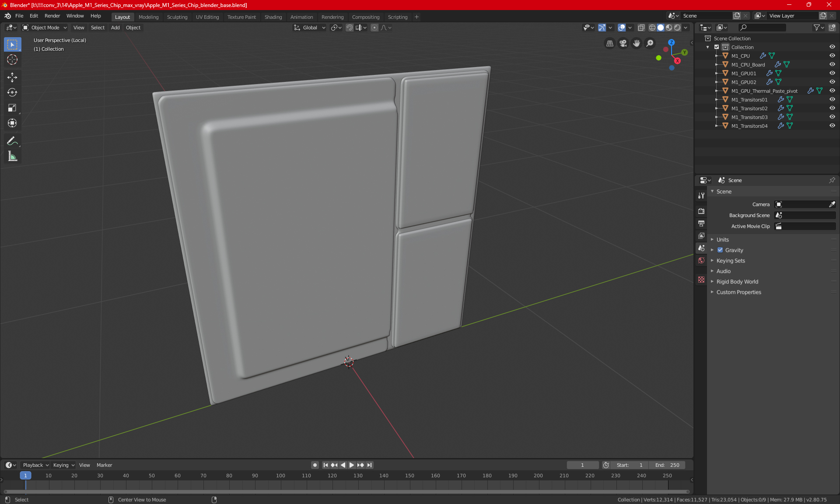The width and height of the screenshot is (840, 504).
Task: Open the Add menu in viewport
Action: 115,28
